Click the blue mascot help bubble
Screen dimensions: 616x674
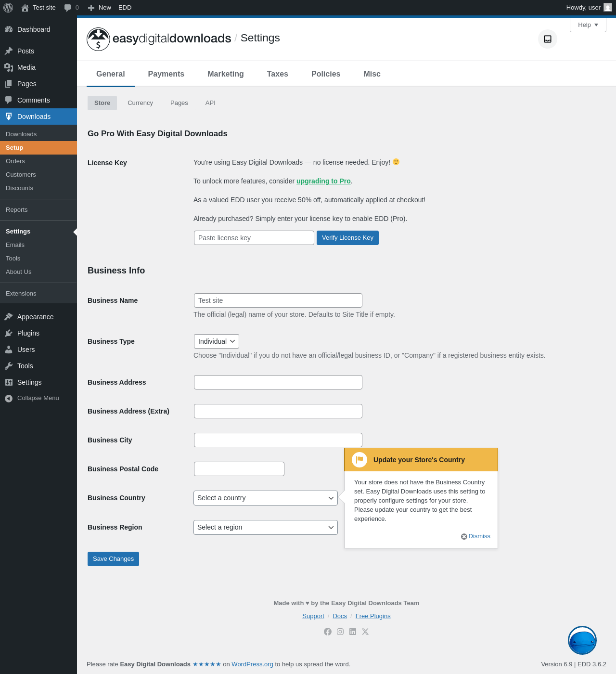coord(582,640)
